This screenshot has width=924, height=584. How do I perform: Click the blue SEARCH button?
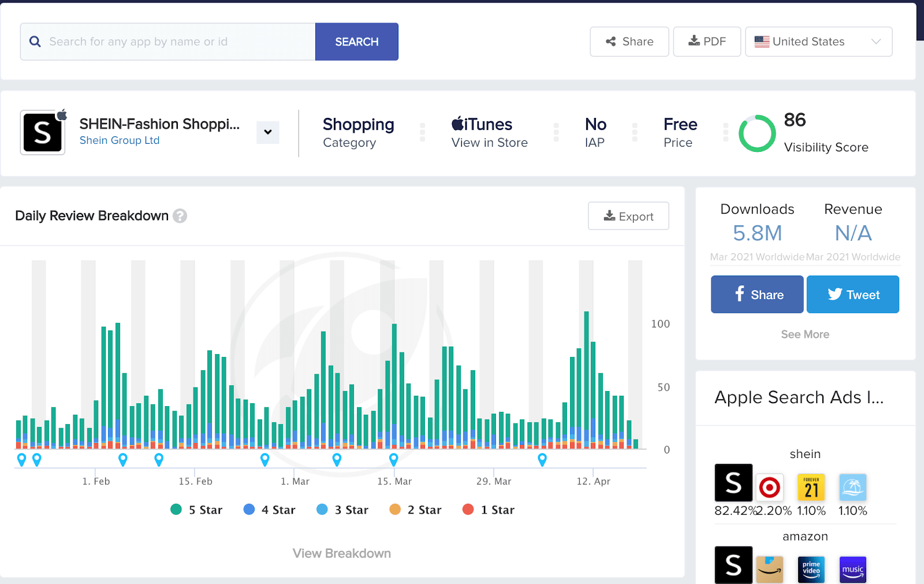point(357,42)
